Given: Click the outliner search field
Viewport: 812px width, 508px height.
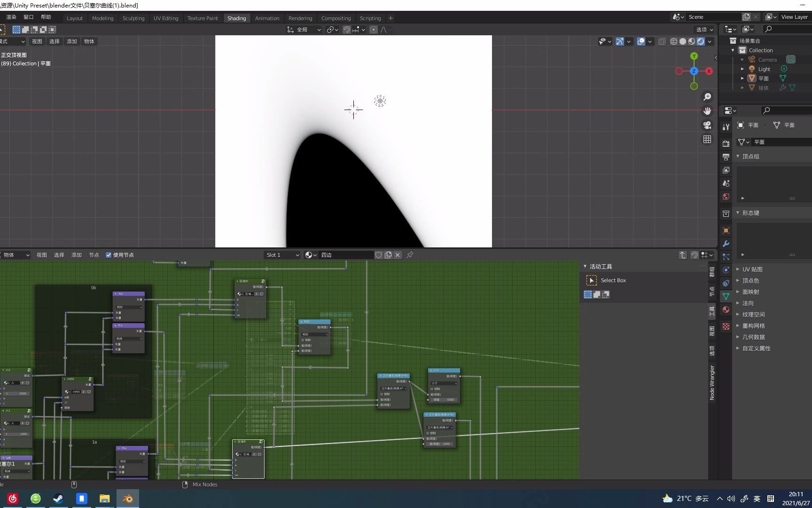Looking at the screenshot, I should 787,29.
